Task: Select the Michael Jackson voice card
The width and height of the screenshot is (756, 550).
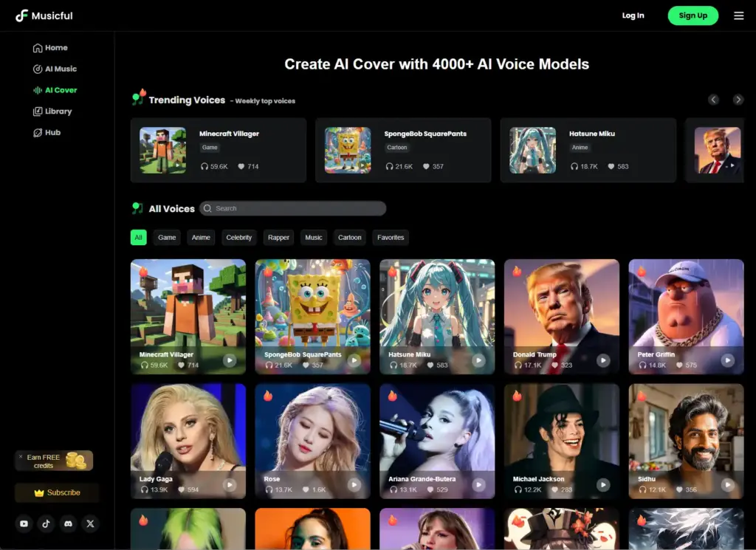Action: (562, 441)
